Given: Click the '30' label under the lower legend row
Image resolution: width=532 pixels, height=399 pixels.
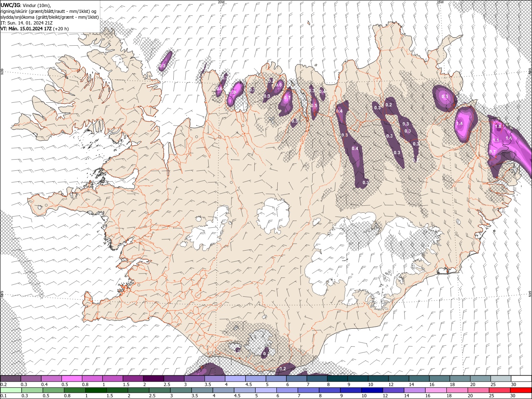Looking at the screenshot, I should [514, 396].
